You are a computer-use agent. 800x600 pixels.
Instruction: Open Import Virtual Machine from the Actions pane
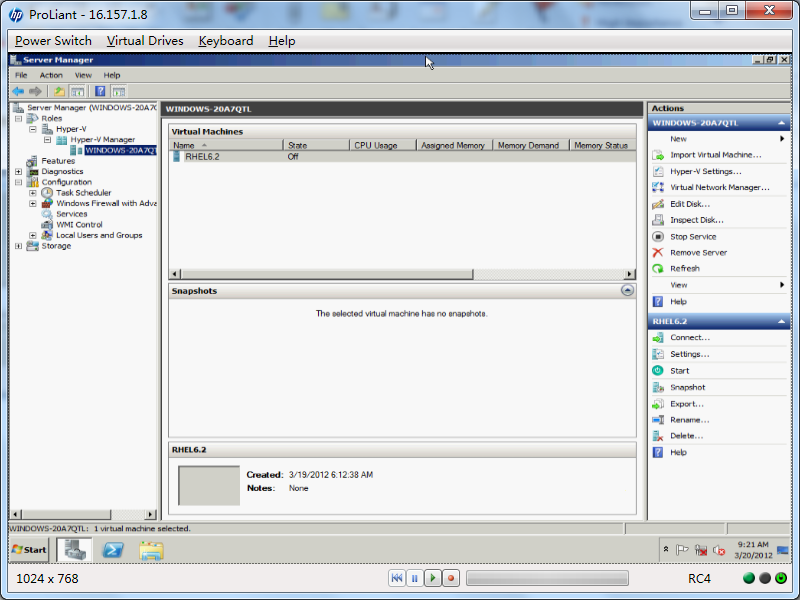click(715, 155)
